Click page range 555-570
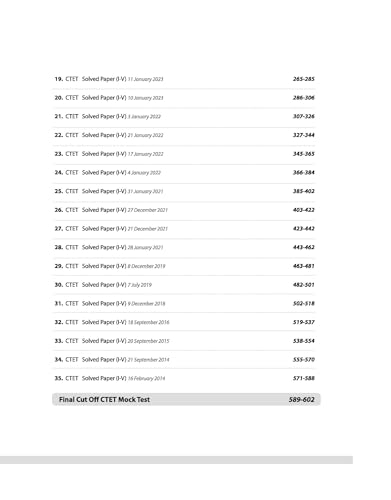This screenshot has width=391, height=500. [304, 359]
